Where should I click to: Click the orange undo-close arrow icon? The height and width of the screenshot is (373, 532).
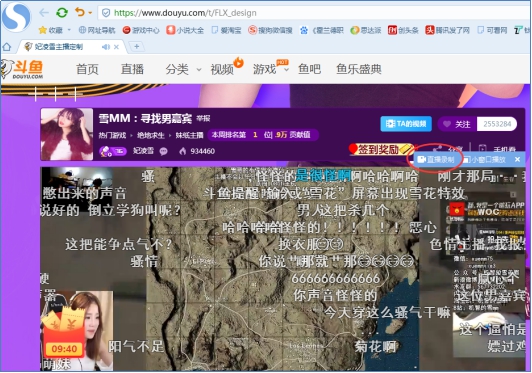click(80, 13)
